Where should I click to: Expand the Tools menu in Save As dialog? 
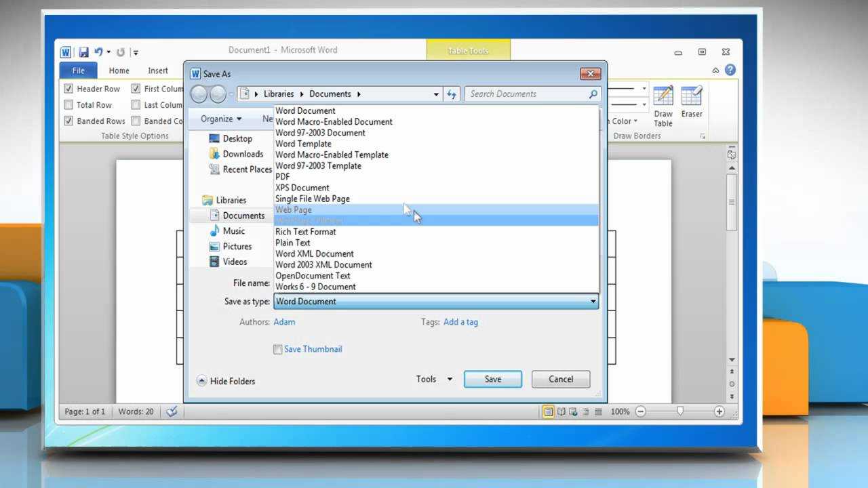coord(433,379)
